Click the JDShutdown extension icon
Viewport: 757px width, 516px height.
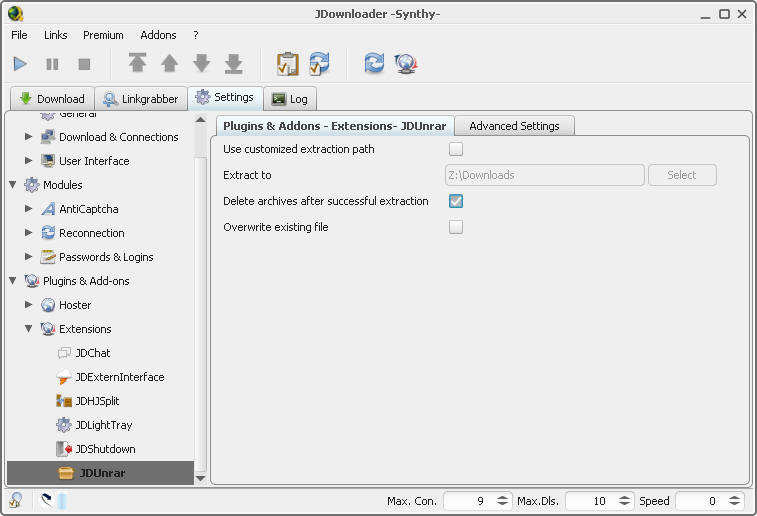tap(64, 449)
